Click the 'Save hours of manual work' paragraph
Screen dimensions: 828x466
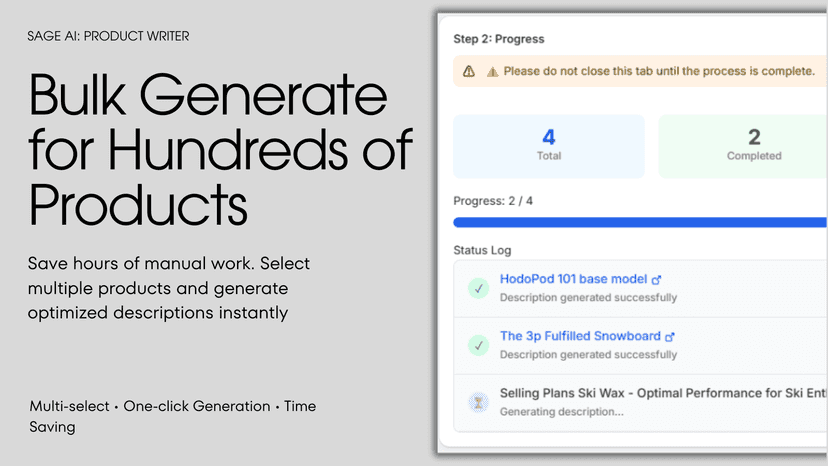[x=168, y=288]
